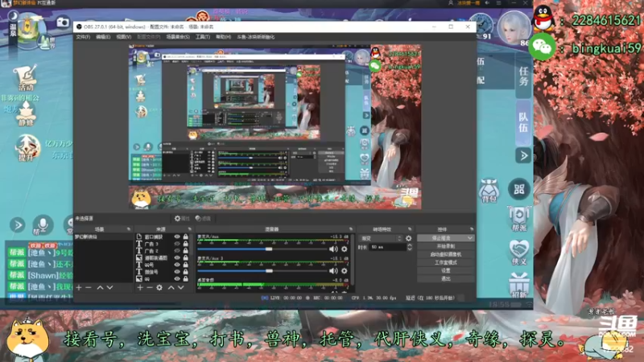Image resolution: width=644 pixels, height=362 pixels.
Task: Open 任务 quest tab in game
Action: (523, 76)
